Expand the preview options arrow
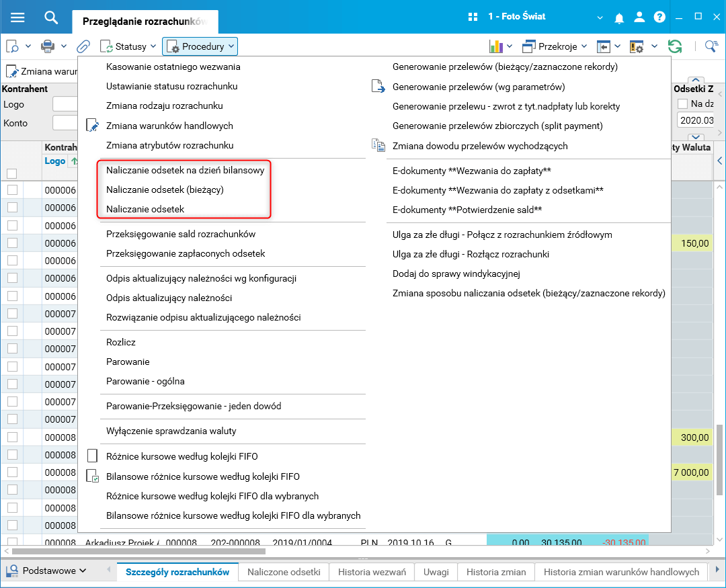 coord(28,46)
